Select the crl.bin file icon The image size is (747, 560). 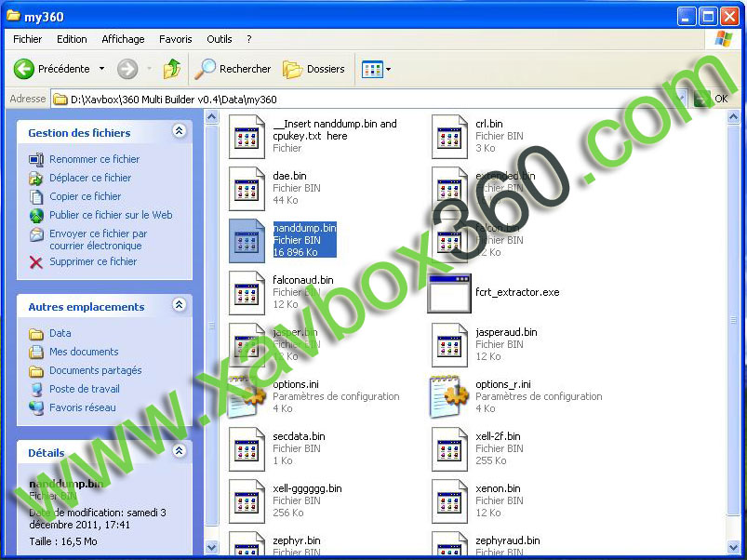449,137
